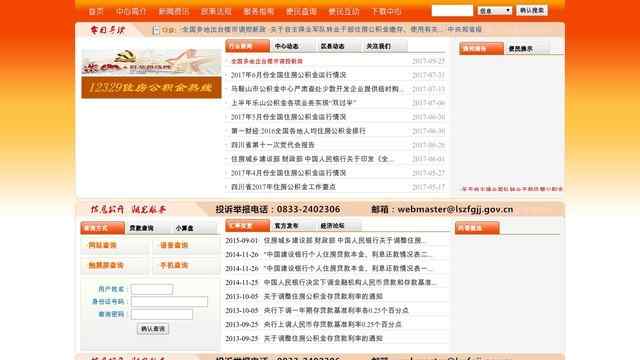Select the orange tab left of 官方发布
The image size is (640, 360).
pyautogui.click(x=247, y=225)
